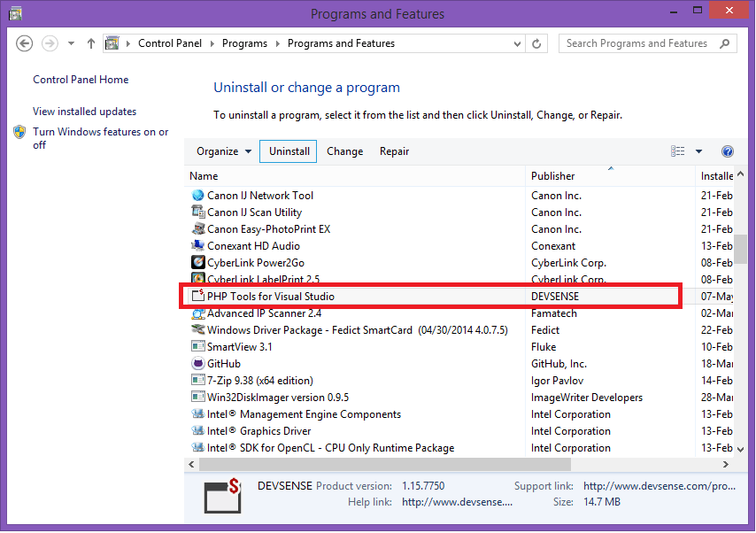Click the Uninstall button
This screenshot has width=756, height=533.
pyautogui.click(x=288, y=151)
